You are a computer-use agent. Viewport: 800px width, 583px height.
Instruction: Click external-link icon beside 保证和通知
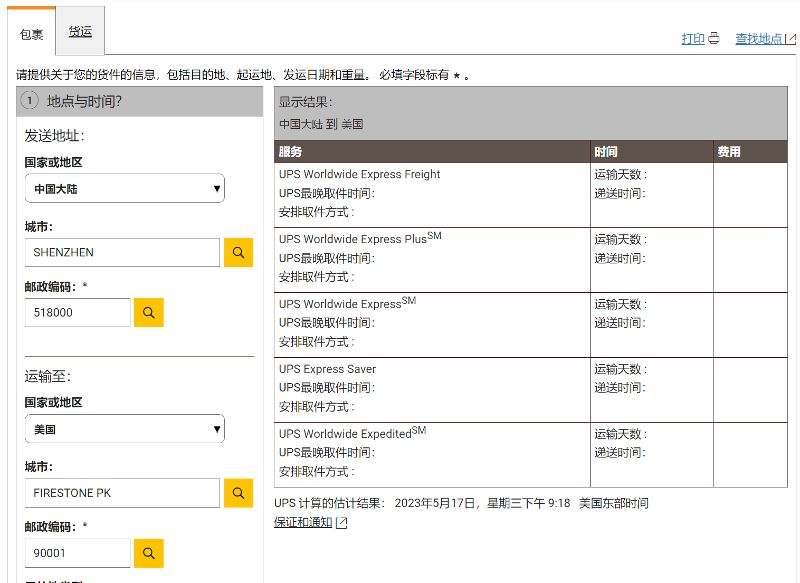point(342,522)
